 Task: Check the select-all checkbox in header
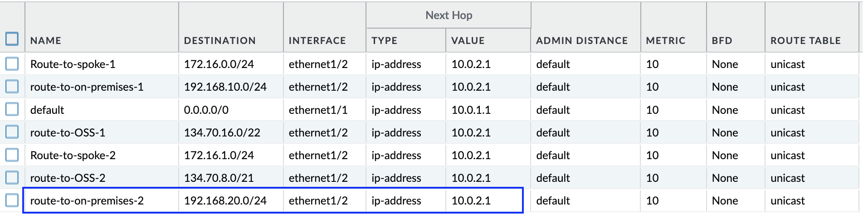[x=12, y=39]
